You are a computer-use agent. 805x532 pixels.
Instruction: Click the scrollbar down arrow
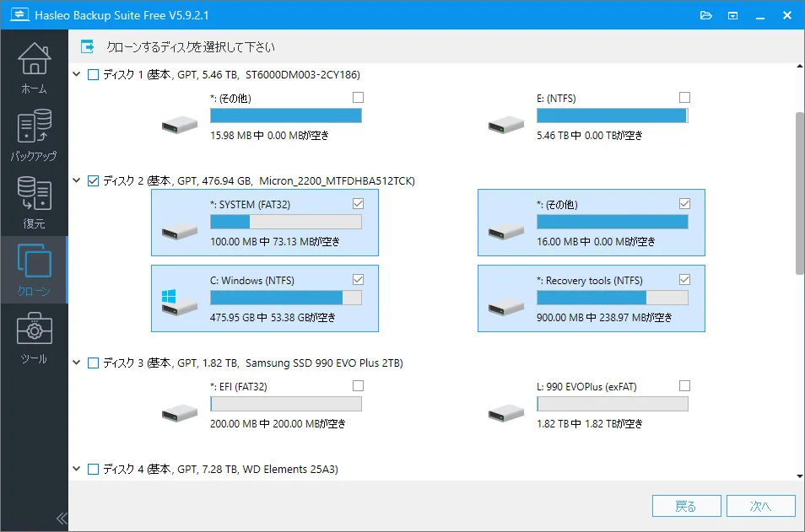(800, 476)
